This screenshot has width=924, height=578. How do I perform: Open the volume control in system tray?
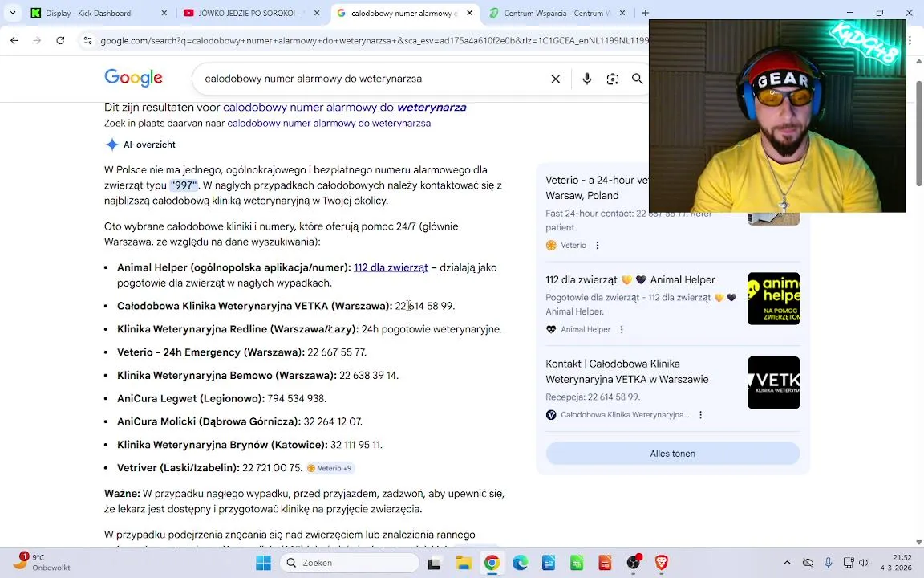[x=864, y=564]
